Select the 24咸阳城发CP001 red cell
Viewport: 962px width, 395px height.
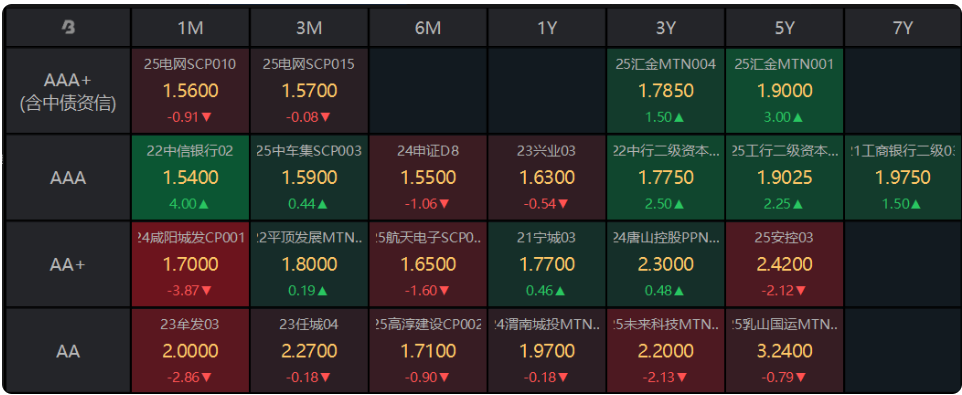pos(190,264)
